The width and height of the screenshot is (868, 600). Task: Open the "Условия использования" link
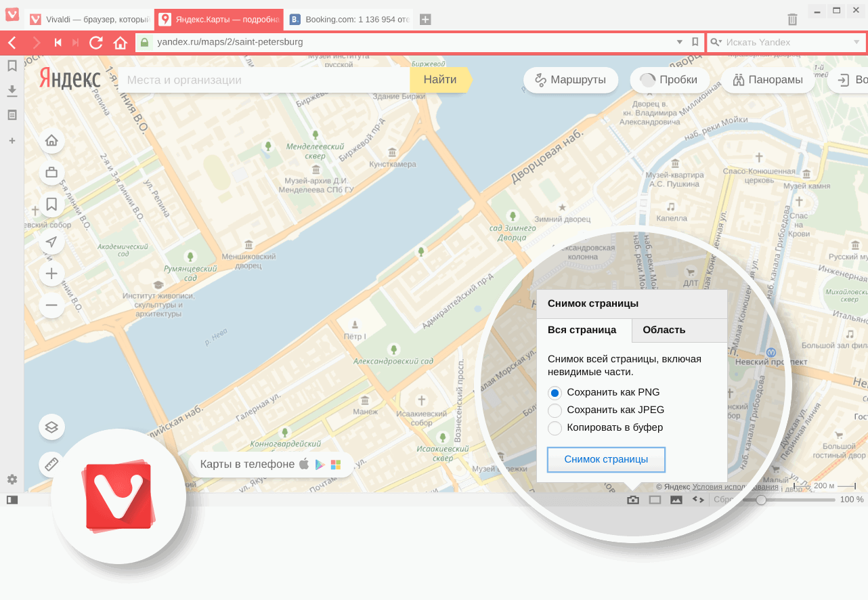tap(735, 486)
